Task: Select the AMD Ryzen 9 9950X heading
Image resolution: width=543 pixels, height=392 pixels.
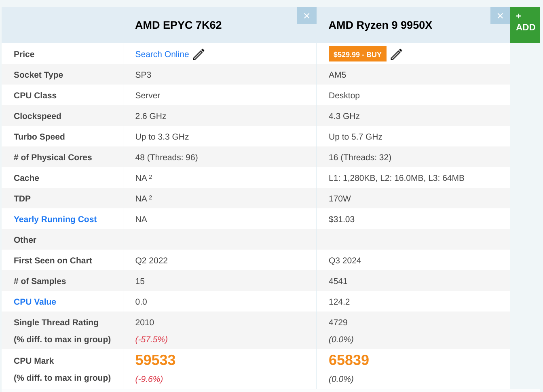Action: [x=380, y=25]
